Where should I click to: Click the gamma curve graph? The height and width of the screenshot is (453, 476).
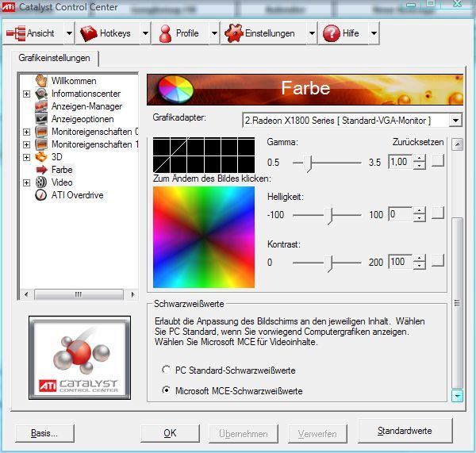204,155
